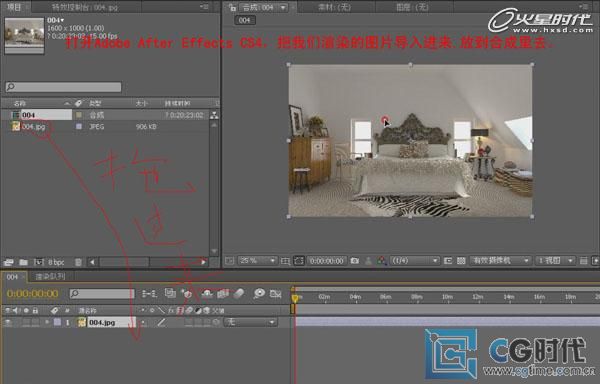Click the viewer current time 0:00:00:00
The image size is (600, 384).
(x=327, y=261)
